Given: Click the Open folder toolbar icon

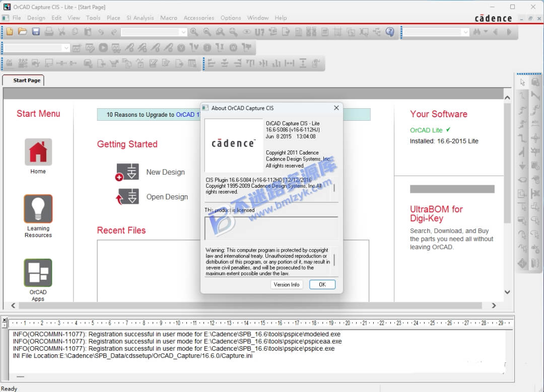Looking at the screenshot, I should pos(23,32).
